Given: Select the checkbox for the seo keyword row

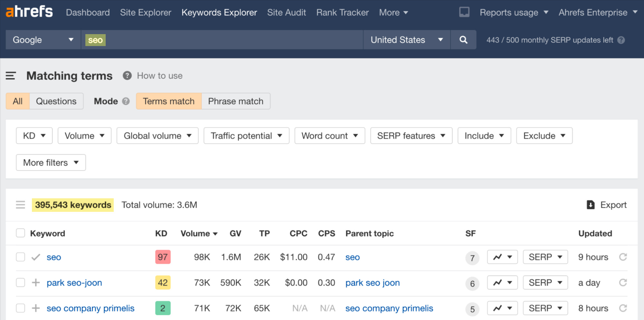Looking at the screenshot, I should click(x=21, y=257).
